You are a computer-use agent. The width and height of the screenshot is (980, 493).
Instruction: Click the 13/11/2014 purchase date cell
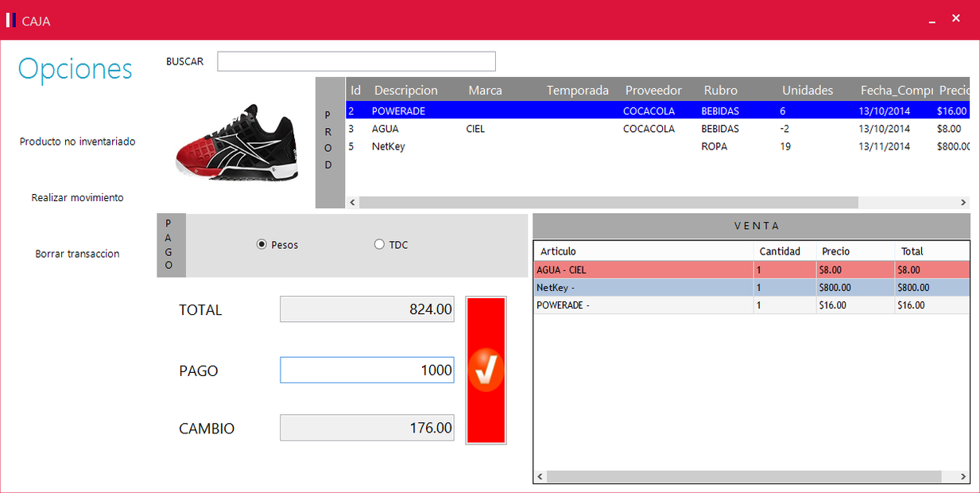click(885, 146)
